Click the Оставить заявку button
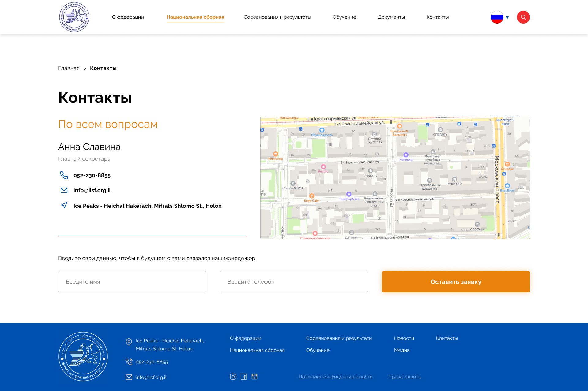 (x=456, y=282)
